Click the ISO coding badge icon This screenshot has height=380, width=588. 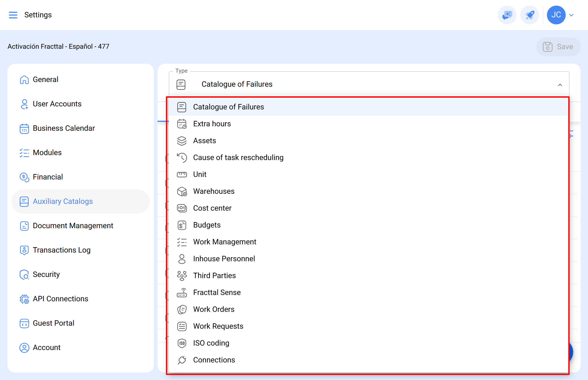click(x=182, y=343)
